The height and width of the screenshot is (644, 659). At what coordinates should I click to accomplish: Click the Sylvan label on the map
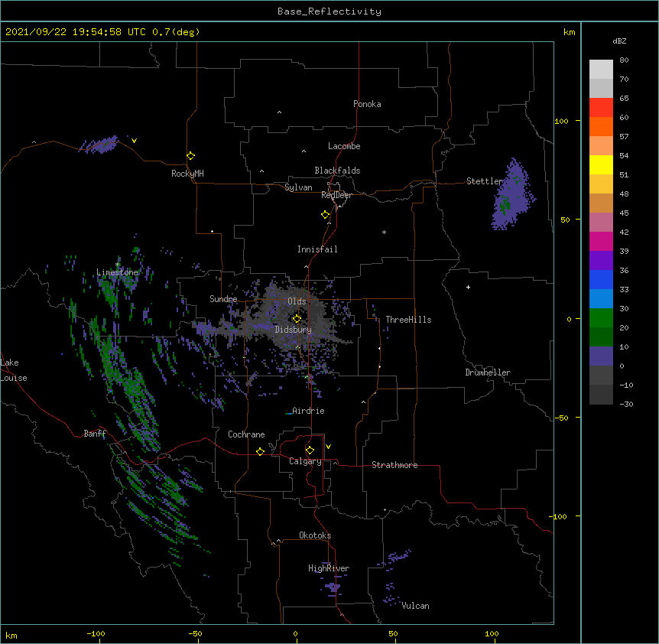click(298, 187)
